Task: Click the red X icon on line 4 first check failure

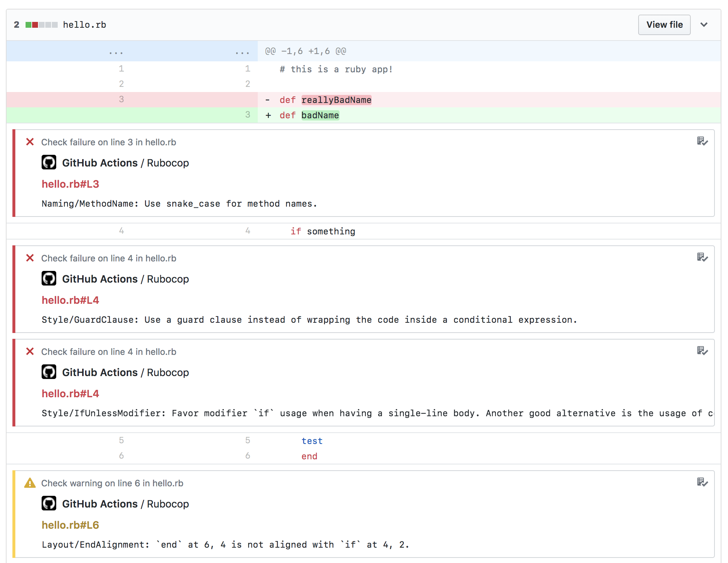Action: [x=30, y=259]
